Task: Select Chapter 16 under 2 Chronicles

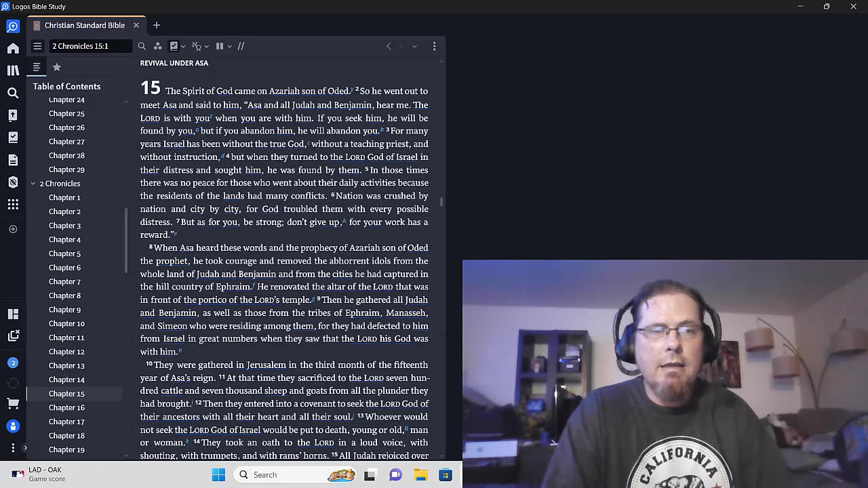Action: point(66,407)
